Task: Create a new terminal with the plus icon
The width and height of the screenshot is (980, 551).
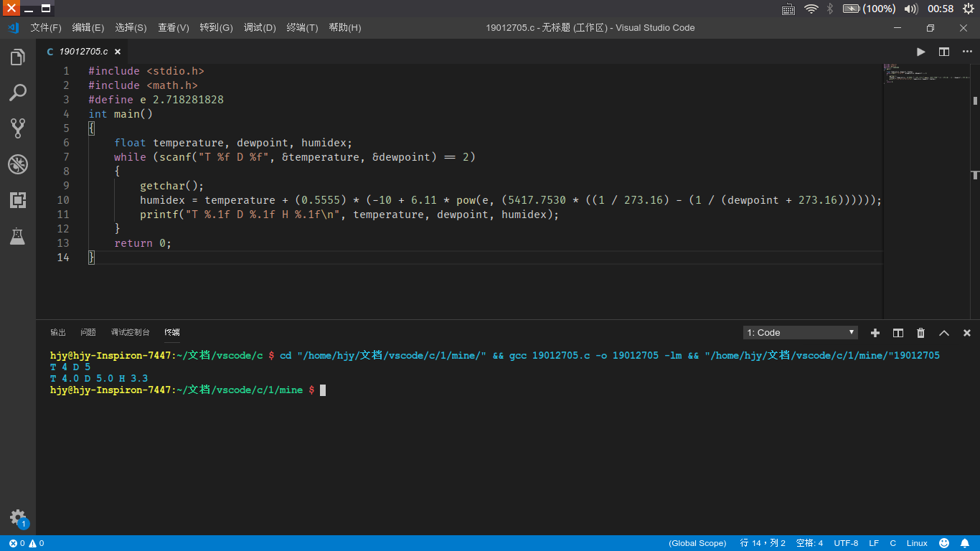Action: (x=875, y=332)
